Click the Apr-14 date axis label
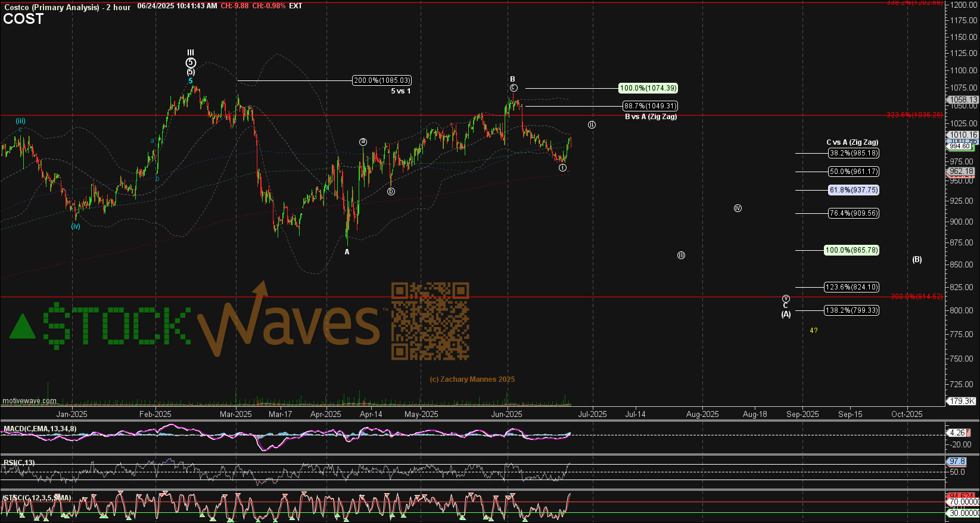This screenshot has width=980, height=523. (x=371, y=414)
